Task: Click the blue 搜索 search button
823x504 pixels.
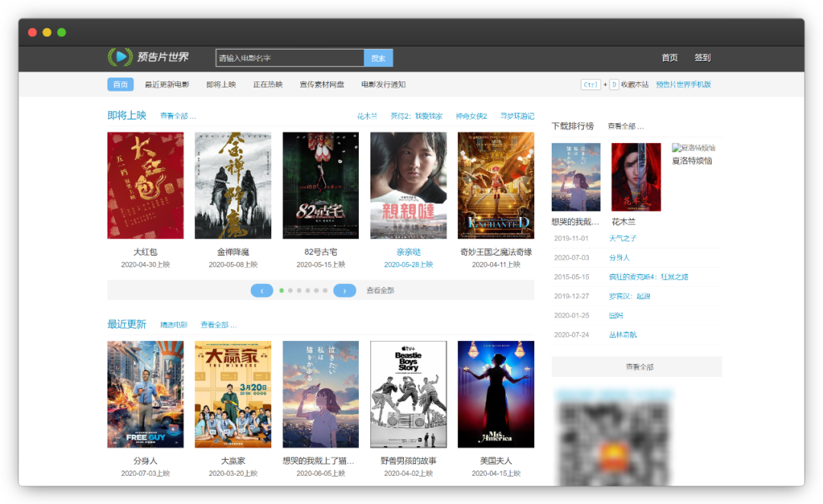Action: [379, 58]
